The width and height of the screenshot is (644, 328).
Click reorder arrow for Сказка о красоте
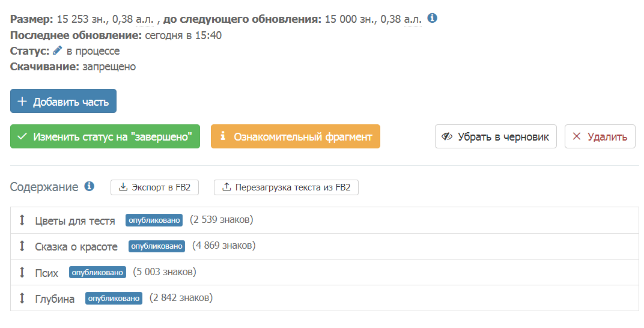[x=22, y=246]
